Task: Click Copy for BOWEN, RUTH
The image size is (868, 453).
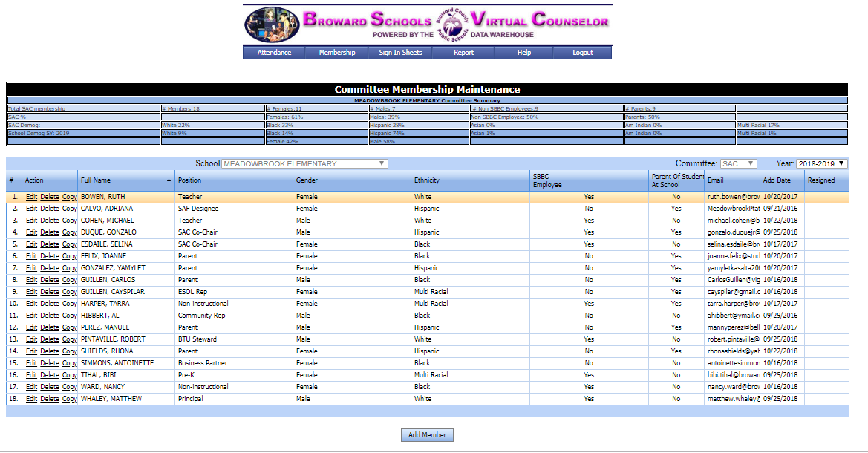Action: (70, 197)
